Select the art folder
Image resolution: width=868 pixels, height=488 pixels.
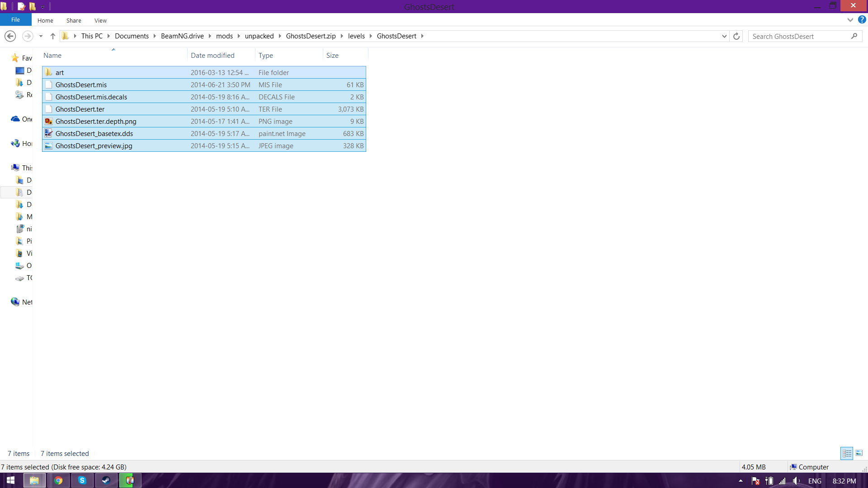(x=204, y=72)
